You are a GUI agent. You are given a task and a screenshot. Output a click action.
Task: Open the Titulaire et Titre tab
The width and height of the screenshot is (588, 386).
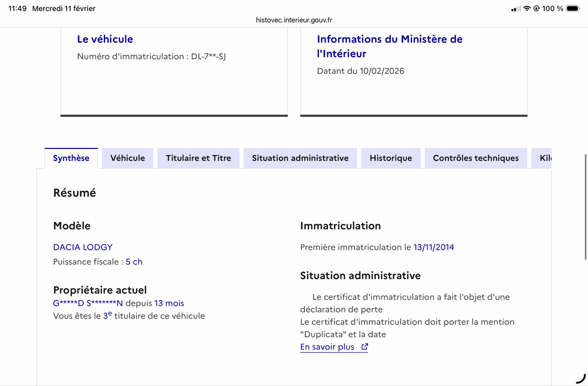click(x=198, y=158)
